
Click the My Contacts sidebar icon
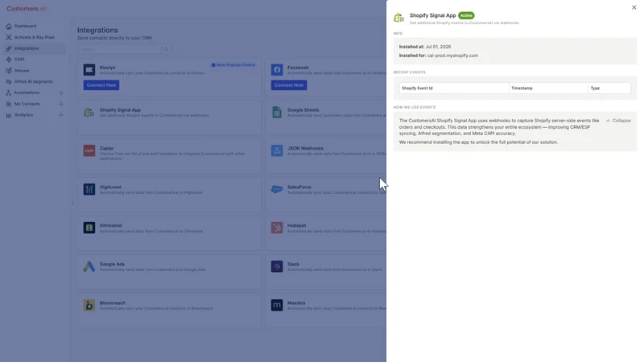tap(9, 104)
